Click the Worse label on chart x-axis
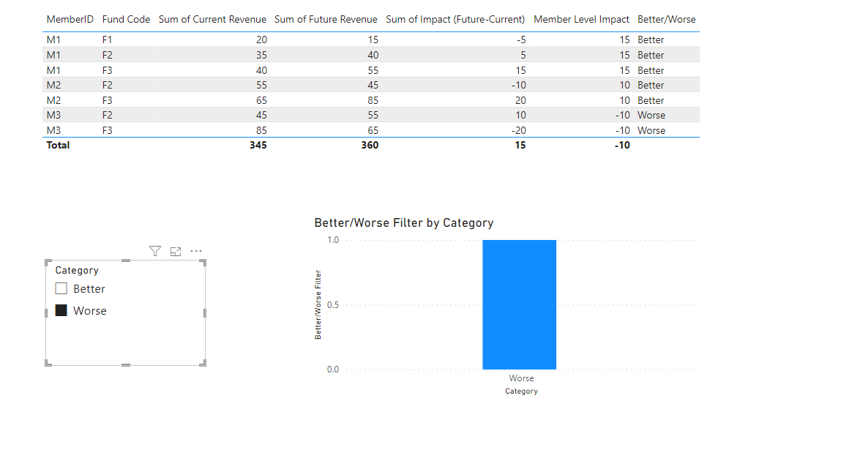This screenshot has width=868, height=461. pos(522,378)
